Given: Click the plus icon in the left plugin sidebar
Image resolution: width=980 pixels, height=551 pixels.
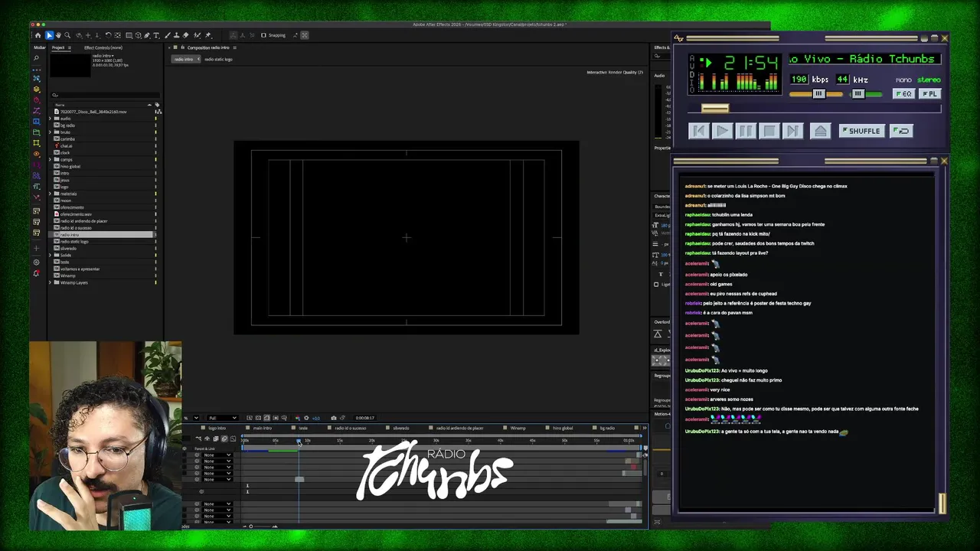Looking at the screenshot, I should pos(36,248).
